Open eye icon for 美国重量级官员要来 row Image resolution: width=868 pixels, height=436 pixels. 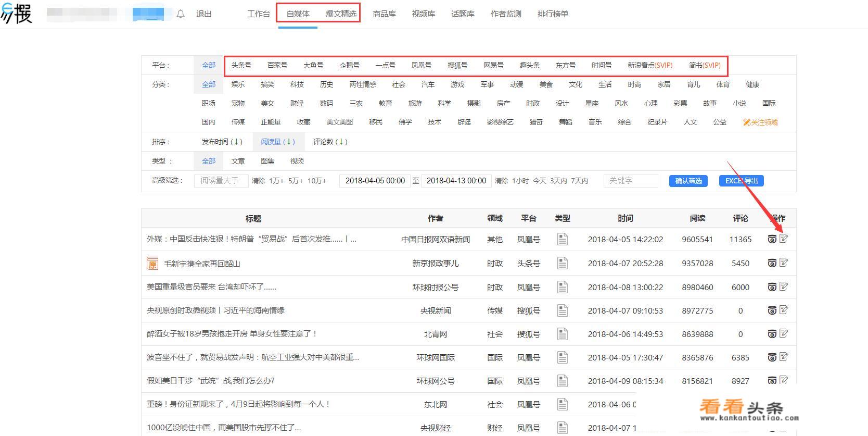pos(772,287)
